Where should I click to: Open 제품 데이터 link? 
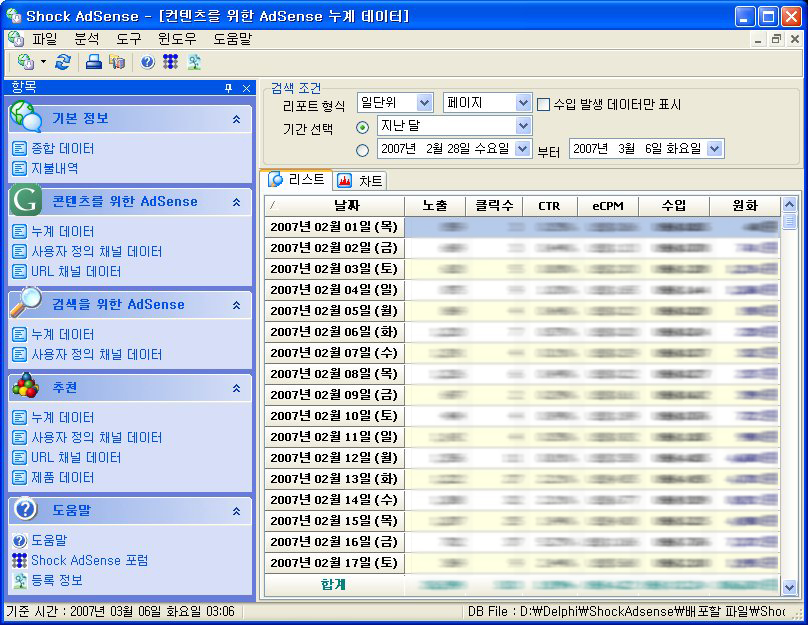[x=63, y=478]
